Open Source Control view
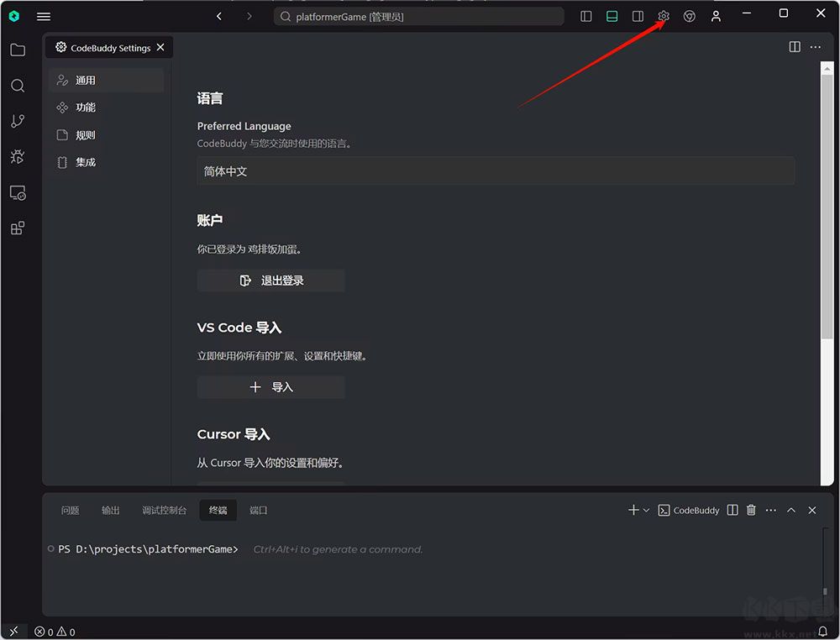This screenshot has width=840, height=640. coord(18,120)
